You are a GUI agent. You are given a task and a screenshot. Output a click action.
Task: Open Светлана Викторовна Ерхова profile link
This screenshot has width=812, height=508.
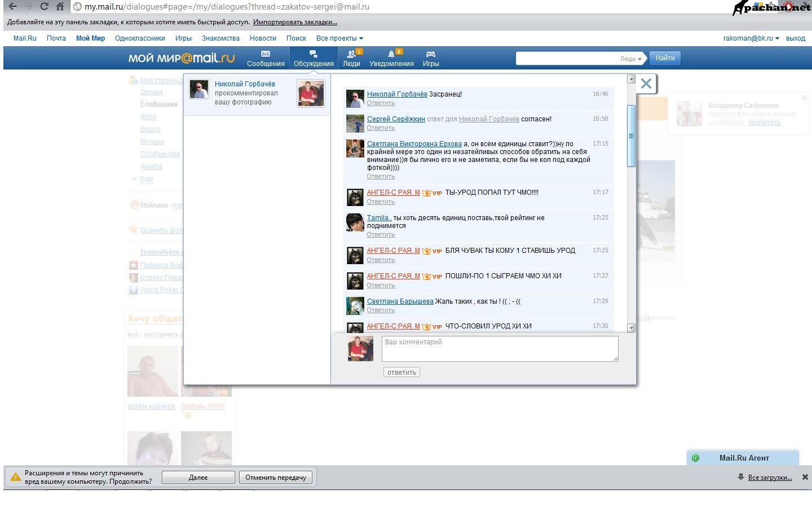point(414,144)
